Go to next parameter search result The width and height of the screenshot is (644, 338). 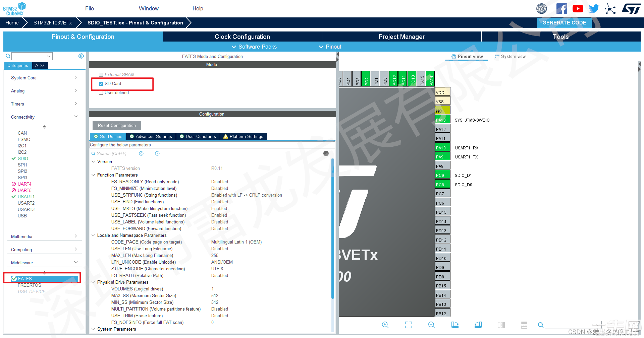pyautogui.click(x=157, y=153)
